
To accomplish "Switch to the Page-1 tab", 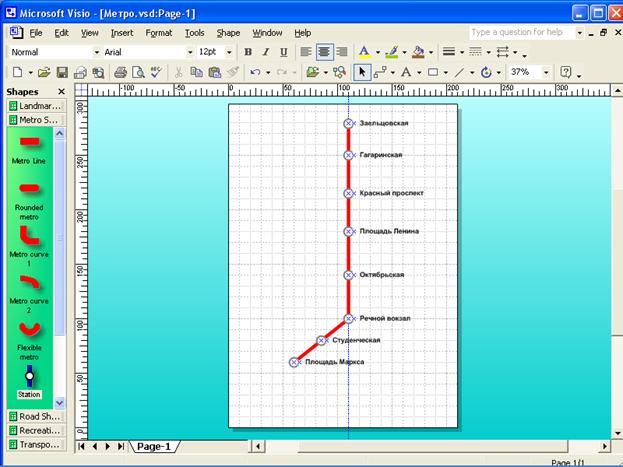I will coord(154,446).
